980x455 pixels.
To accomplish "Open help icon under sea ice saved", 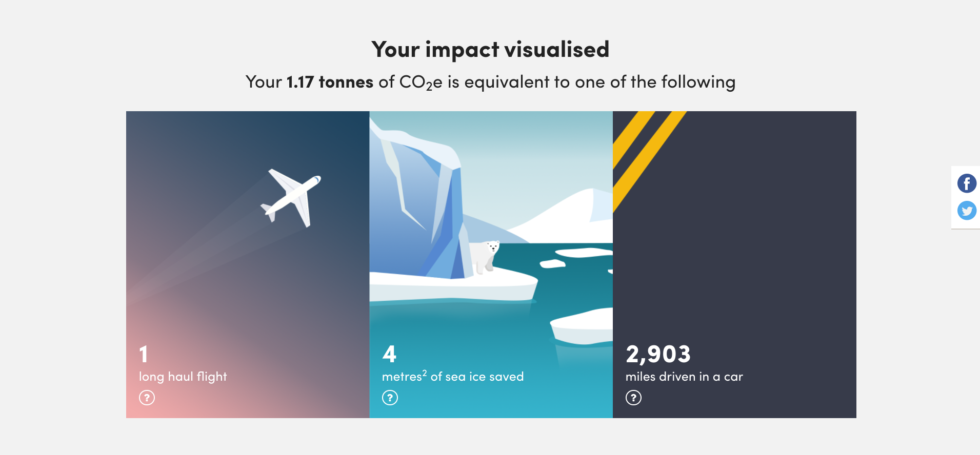I will click(x=390, y=398).
